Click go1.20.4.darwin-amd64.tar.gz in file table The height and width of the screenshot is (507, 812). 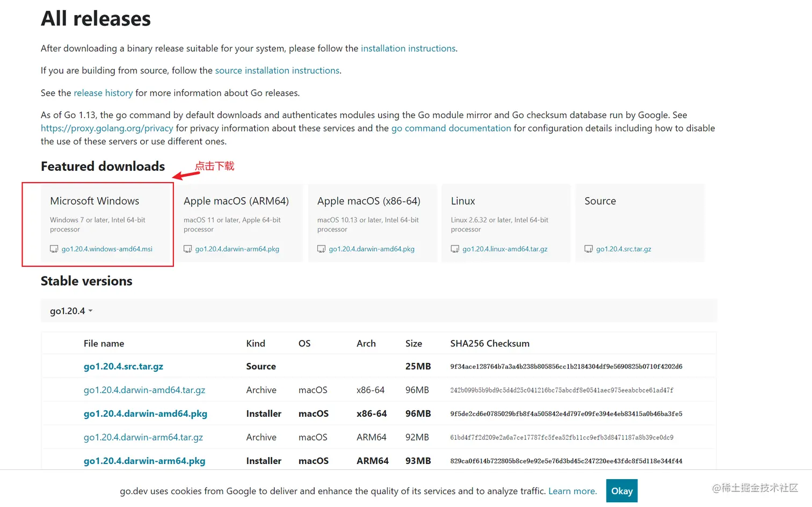[x=144, y=390]
